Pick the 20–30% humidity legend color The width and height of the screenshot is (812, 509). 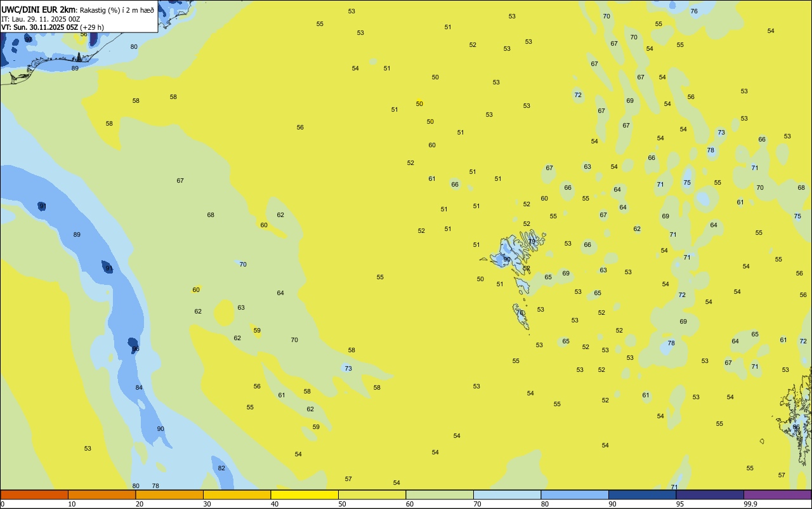pos(169,494)
